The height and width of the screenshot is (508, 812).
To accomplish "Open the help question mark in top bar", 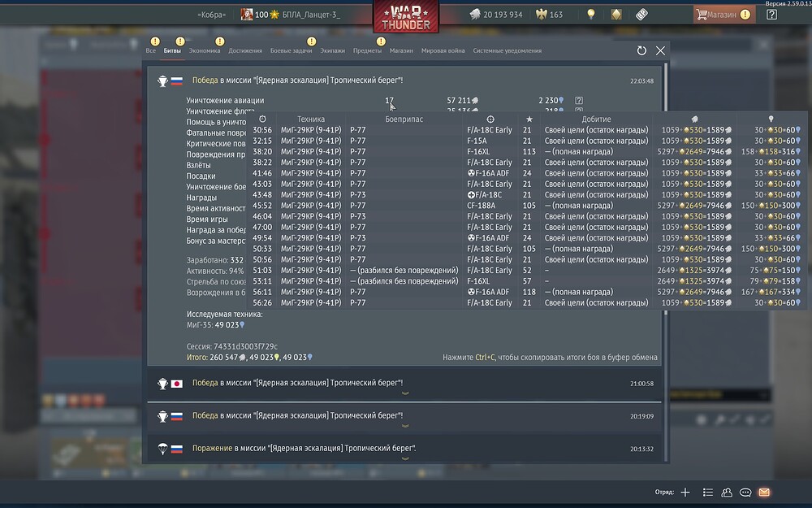I will (x=771, y=15).
